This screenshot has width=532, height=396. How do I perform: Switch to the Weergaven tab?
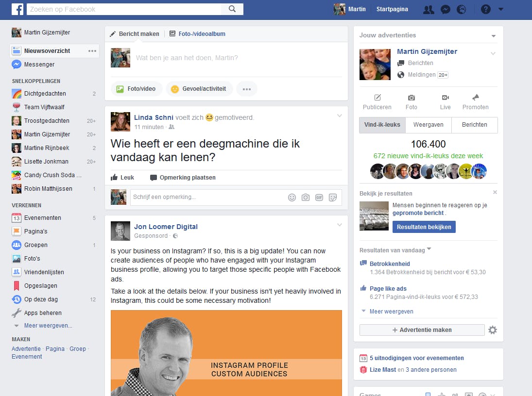pos(428,125)
